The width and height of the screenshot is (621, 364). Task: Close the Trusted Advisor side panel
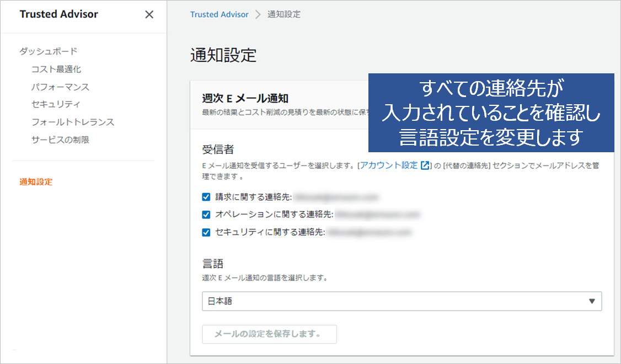(x=149, y=15)
